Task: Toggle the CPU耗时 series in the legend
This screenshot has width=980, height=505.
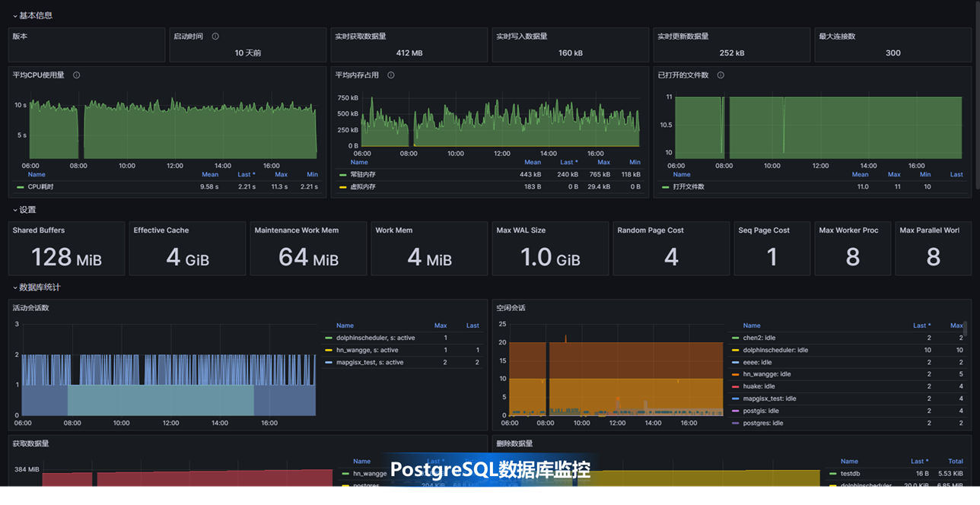Action: click(41, 186)
